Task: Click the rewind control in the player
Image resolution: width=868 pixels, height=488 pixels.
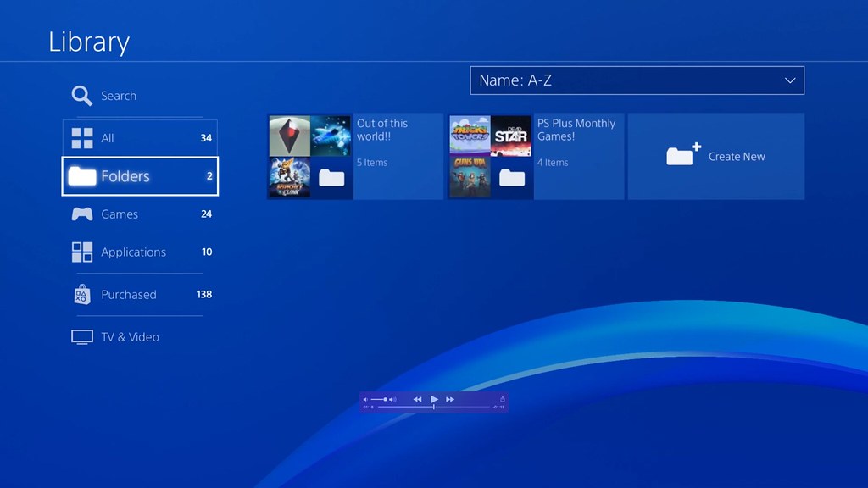Action: [x=418, y=399]
